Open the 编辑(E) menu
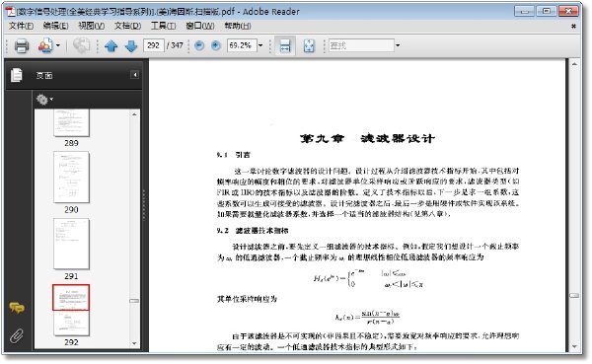This screenshot has height=364, width=592. click(55, 26)
